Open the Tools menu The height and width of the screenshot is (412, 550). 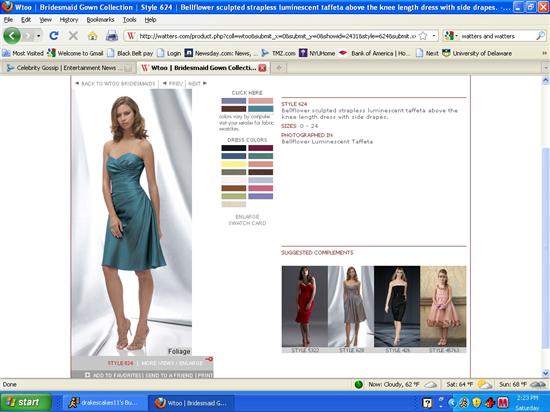point(129,20)
